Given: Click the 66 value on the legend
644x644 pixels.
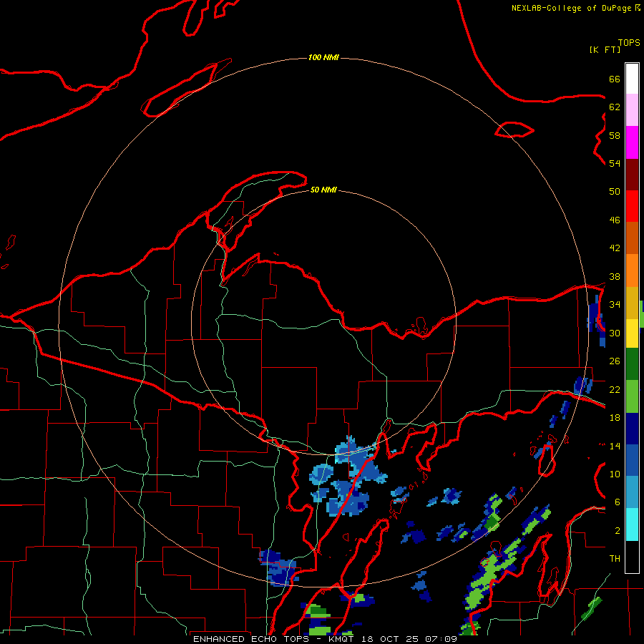Looking at the screenshot, I should click(x=615, y=79).
